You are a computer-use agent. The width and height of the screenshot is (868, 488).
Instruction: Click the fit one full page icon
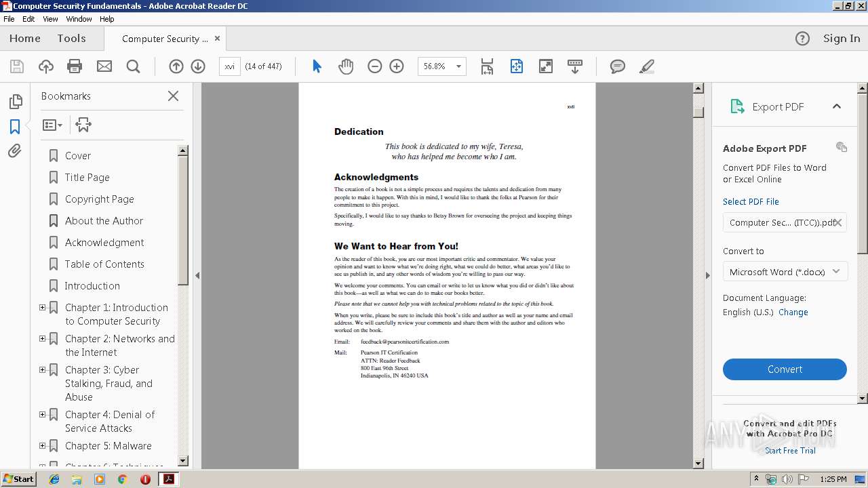point(517,66)
